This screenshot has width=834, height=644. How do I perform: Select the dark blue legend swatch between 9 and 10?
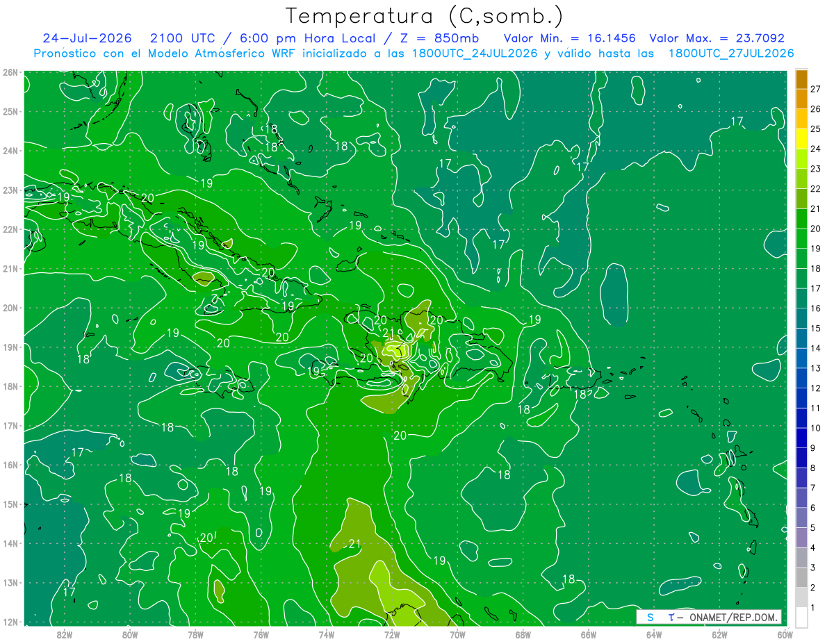point(801,438)
